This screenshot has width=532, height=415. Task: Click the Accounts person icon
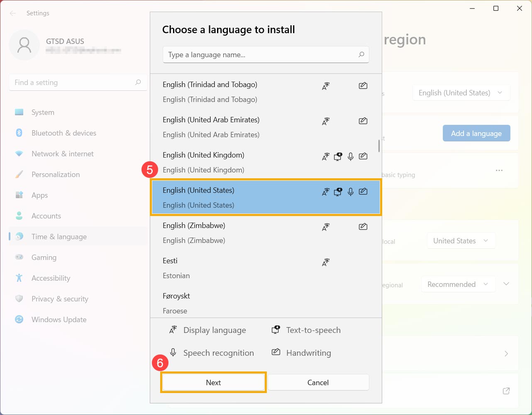tap(19, 216)
